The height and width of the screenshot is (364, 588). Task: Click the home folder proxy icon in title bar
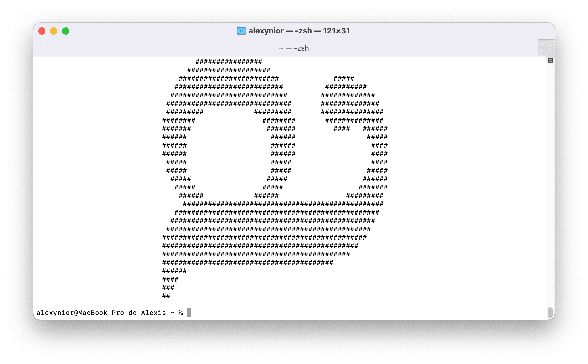tap(241, 30)
